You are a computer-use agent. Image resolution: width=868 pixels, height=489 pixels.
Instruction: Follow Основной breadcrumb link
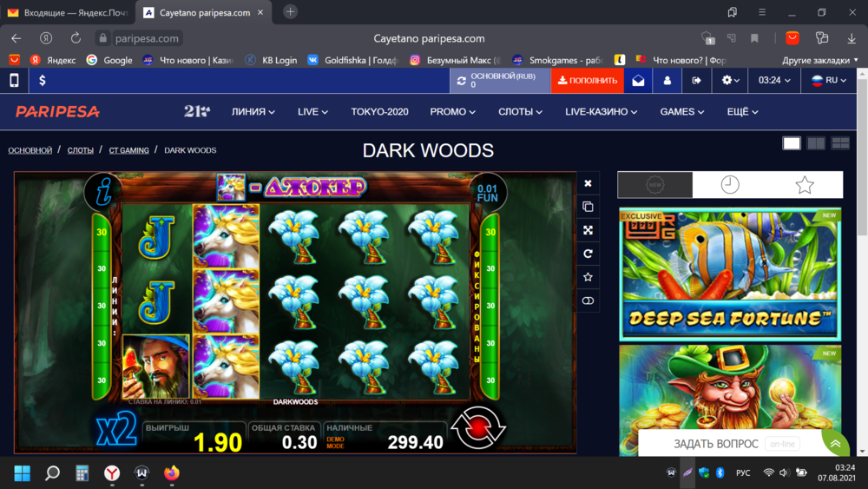30,150
